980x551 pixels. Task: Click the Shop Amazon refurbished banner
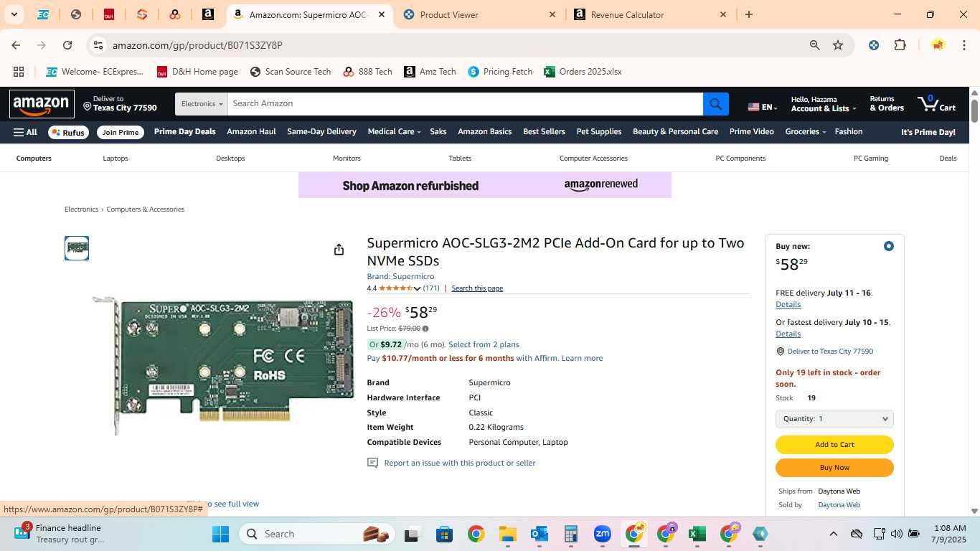[485, 185]
